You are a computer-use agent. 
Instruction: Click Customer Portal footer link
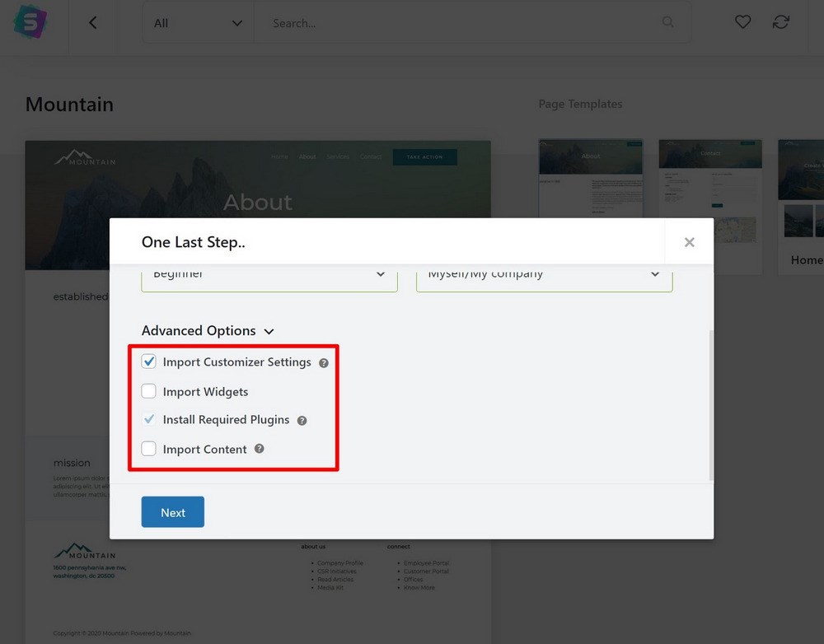(426, 572)
